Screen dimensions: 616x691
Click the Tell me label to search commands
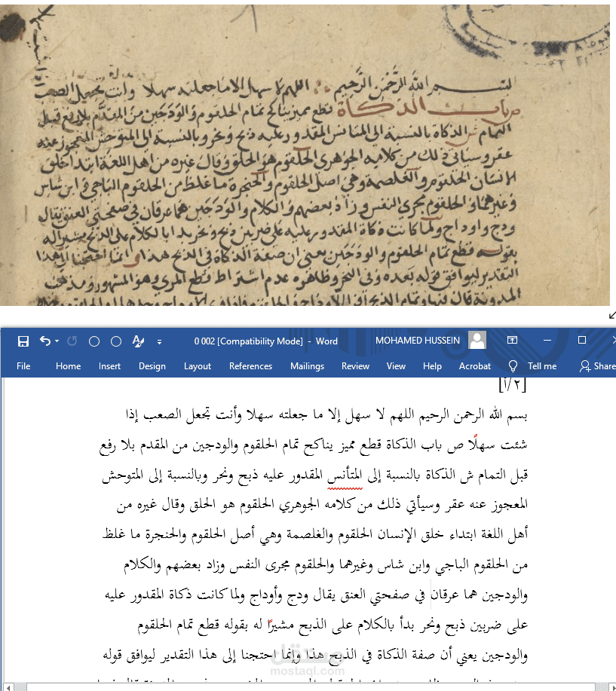(541, 366)
